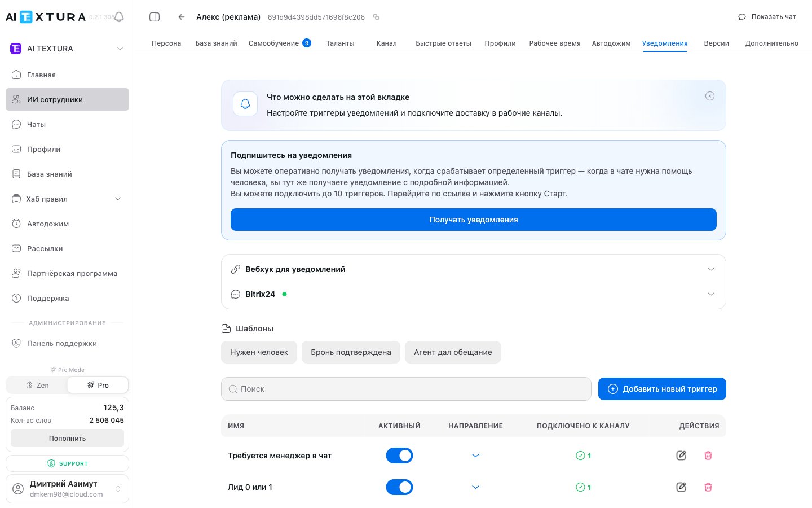Open База знаний in the sidebar
Viewport: 812px width, 508px height.
68,174
